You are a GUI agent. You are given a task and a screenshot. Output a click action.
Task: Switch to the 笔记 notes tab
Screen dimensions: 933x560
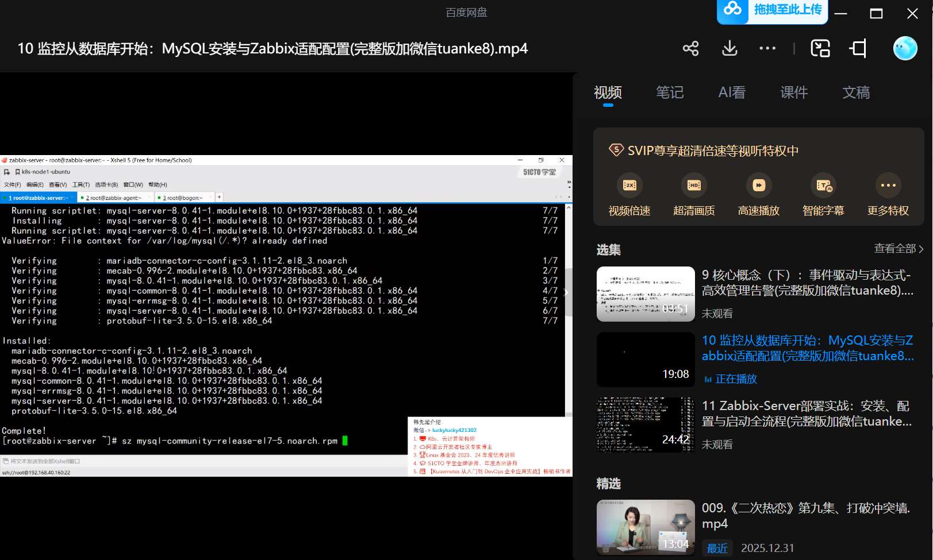click(669, 92)
